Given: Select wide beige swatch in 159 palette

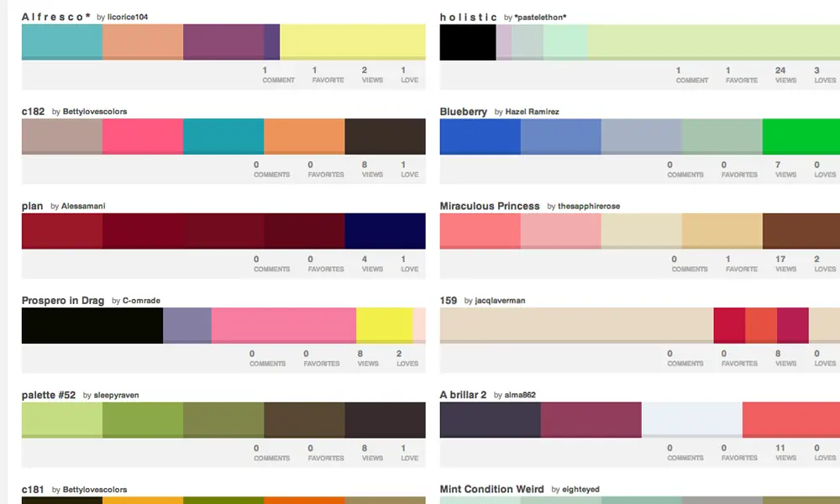Looking at the screenshot, I should [x=576, y=326].
